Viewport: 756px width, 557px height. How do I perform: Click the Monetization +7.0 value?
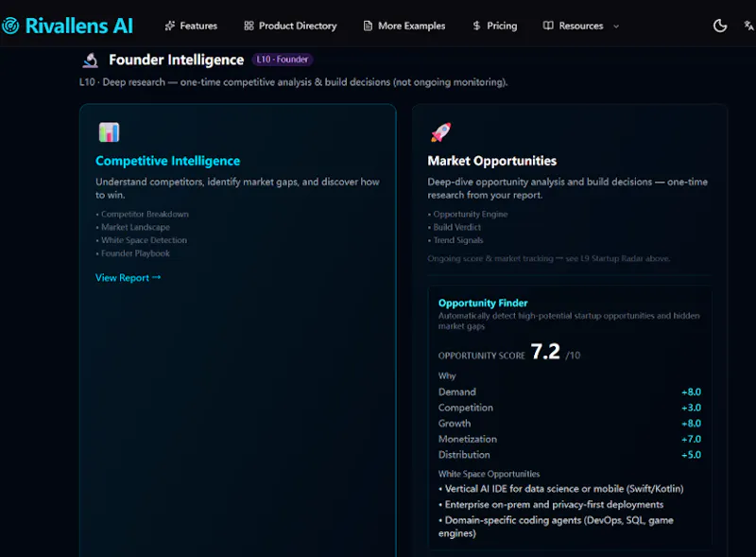click(691, 439)
